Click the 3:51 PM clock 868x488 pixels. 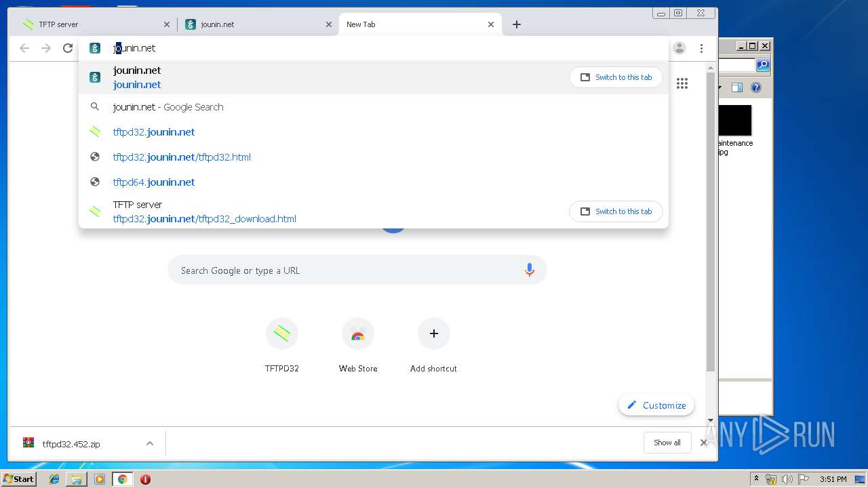coord(833,479)
